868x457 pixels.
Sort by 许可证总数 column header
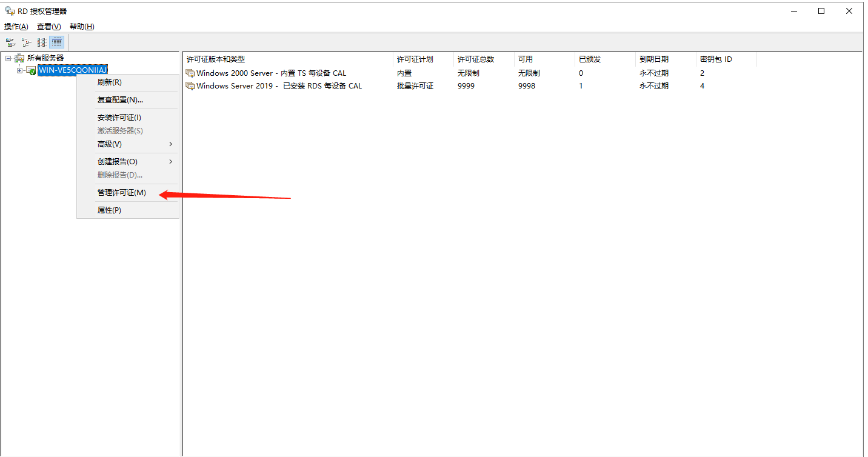(484, 59)
